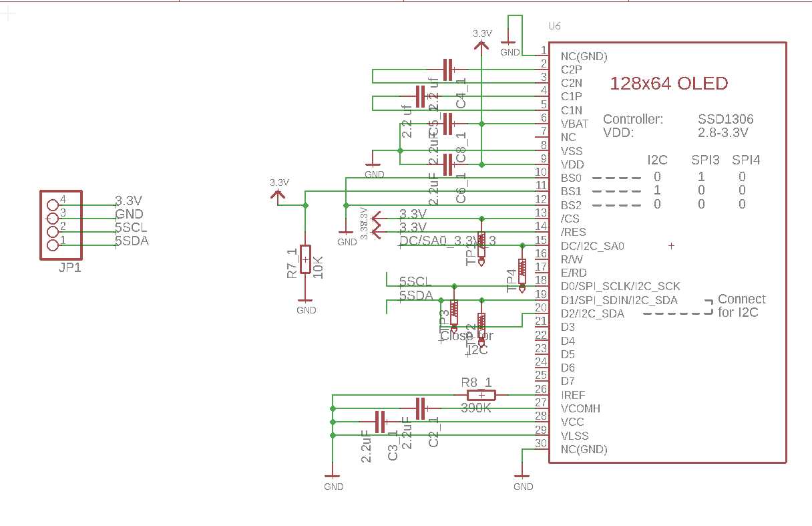The width and height of the screenshot is (812, 526).
Task: Select capacitor C6_1 symbol on the VDD line
Action: click(x=447, y=163)
